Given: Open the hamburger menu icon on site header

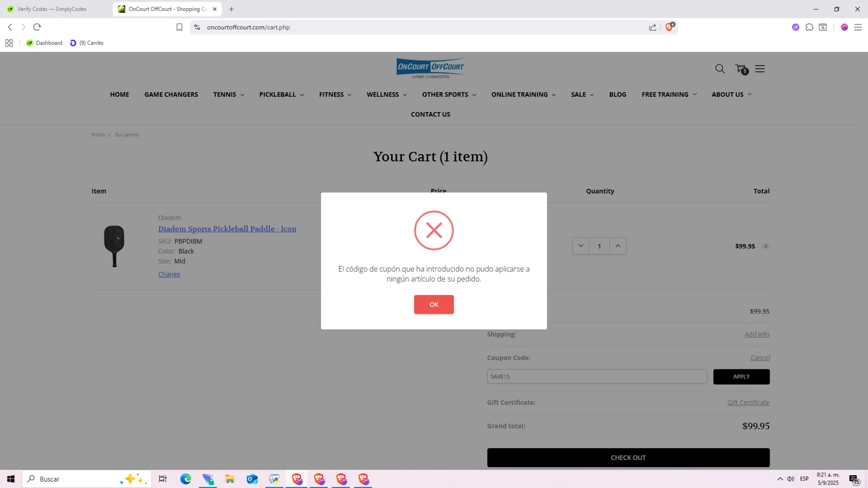Looking at the screenshot, I should pyautogui.click(x=760, y=69).
